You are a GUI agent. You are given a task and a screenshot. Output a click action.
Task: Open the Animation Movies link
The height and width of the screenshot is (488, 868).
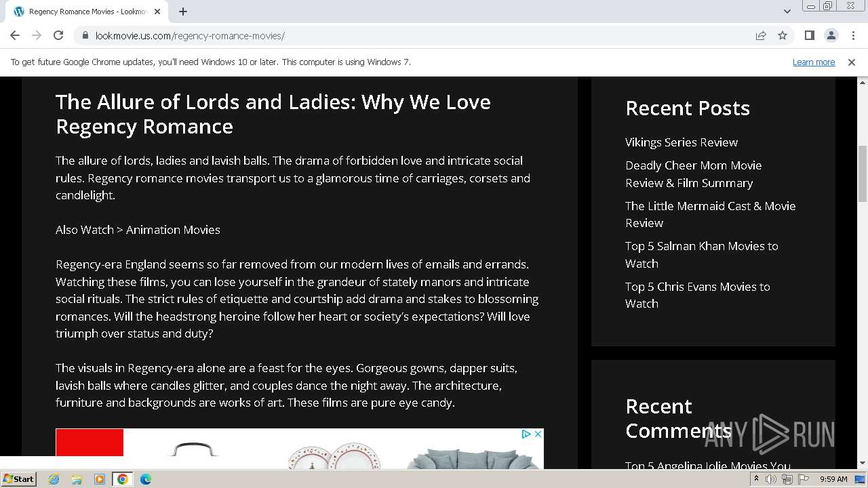(173, 230)
